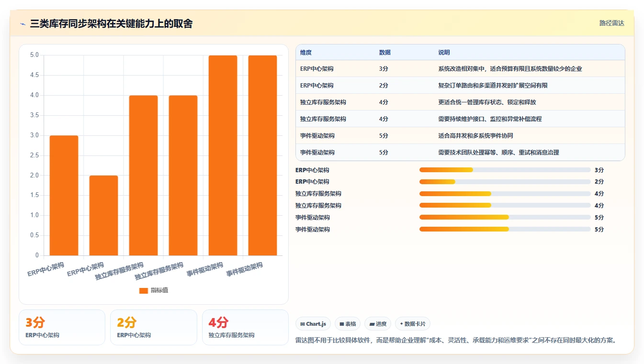Click the 5.0 y-axis label
The height and width of the screenshot is (364, 644).
click(x=34, y=55)
